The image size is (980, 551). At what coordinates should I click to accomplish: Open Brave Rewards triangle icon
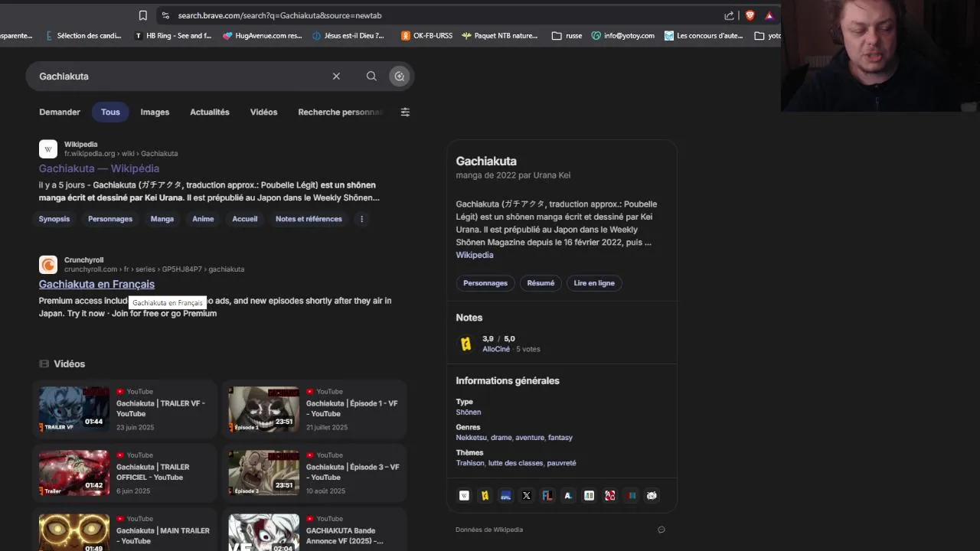[x=769, y=15]
